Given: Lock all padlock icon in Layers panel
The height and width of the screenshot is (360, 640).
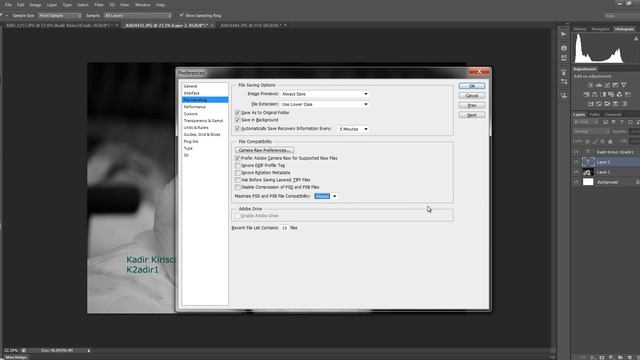Looking at the screenshot, I should click(x=610, y=141).
